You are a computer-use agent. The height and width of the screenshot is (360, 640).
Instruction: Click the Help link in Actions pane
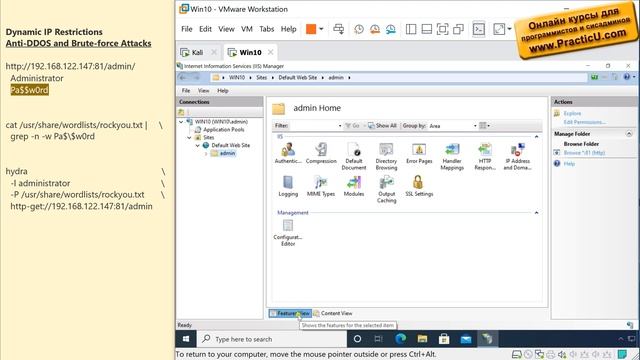click(x=569, y=164)
